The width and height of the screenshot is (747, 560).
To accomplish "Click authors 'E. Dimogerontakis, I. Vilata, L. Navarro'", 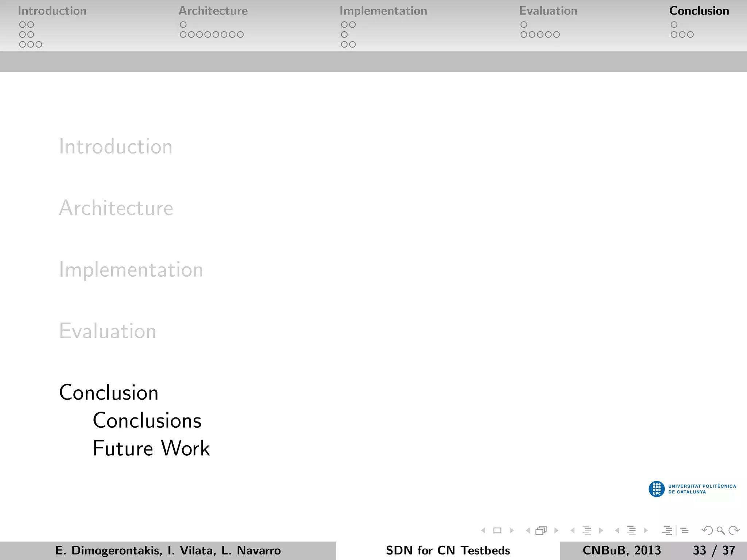I will (x=168, y=551).
